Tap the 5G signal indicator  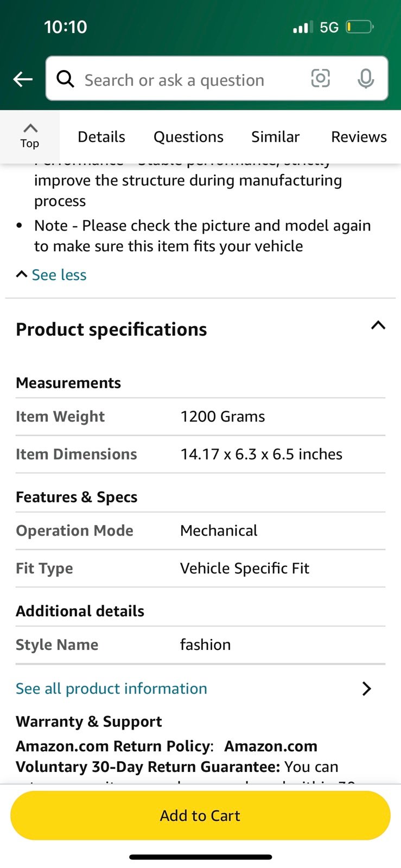tap(329, 27)
